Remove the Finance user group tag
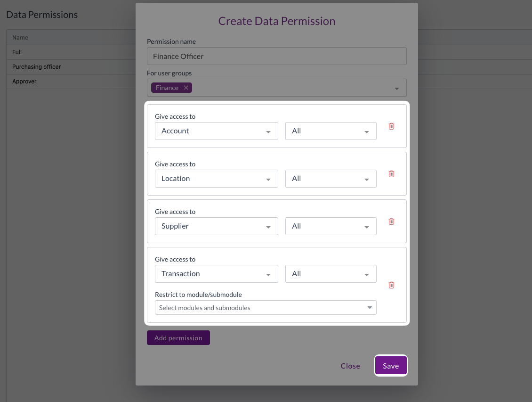The image size is (532, 402). [186, 88]
